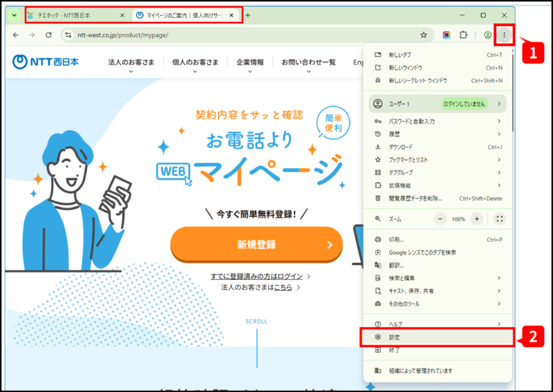553x392 pixels.
Task: Expand キャスト、保存、共有 submenu
Action: [x=438, y=291]
